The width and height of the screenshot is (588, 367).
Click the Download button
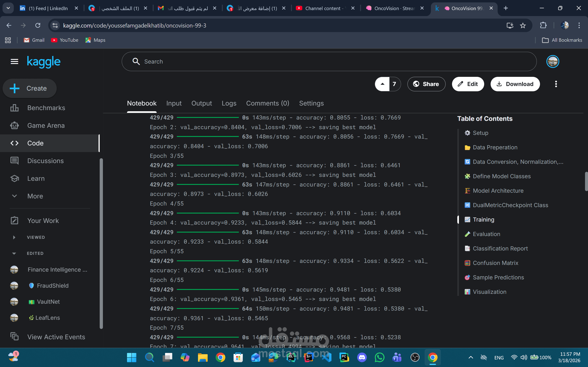point(515,84)
